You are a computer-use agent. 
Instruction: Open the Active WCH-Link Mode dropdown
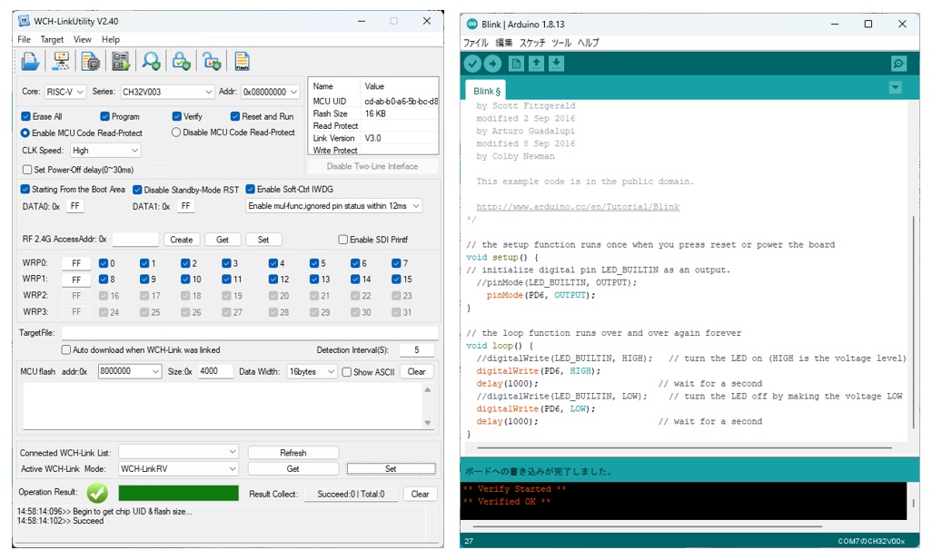(x=178, y=469)
